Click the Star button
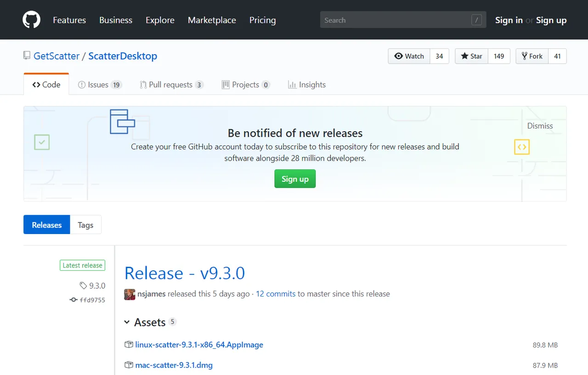This screenshot has height=375, width=588. tap(472, 56)
